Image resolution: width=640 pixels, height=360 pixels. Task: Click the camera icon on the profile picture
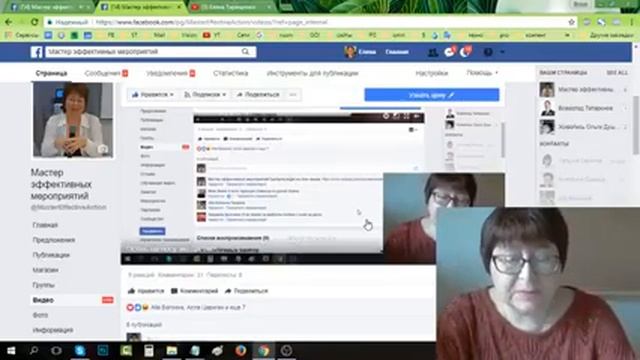[103, 149]
